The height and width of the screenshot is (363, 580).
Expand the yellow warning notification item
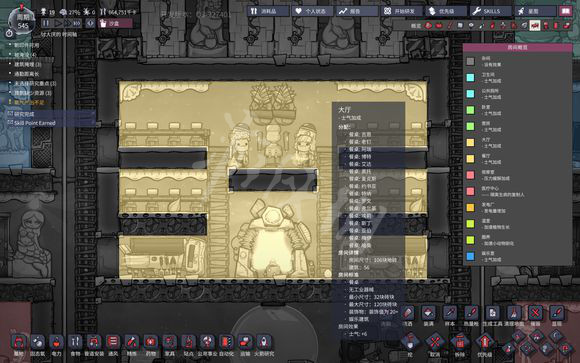[x=29, y=102]
